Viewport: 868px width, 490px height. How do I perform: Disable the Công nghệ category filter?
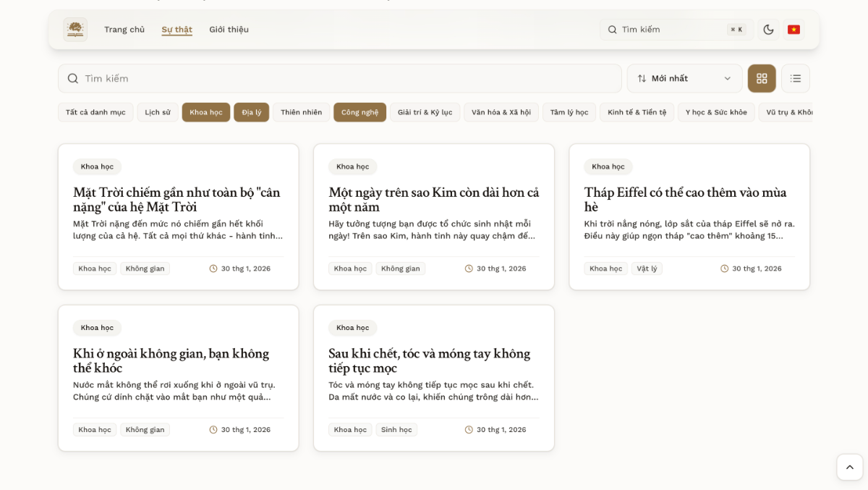point(359,111)
